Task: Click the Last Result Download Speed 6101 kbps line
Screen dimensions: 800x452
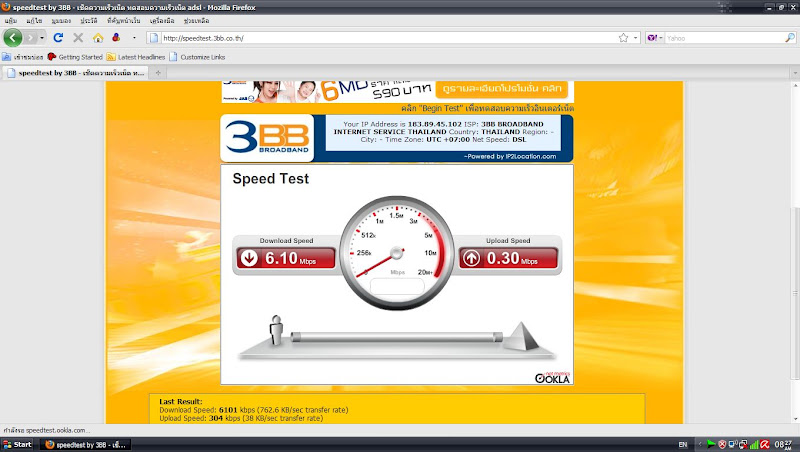Action: click(x=254, y=410)
